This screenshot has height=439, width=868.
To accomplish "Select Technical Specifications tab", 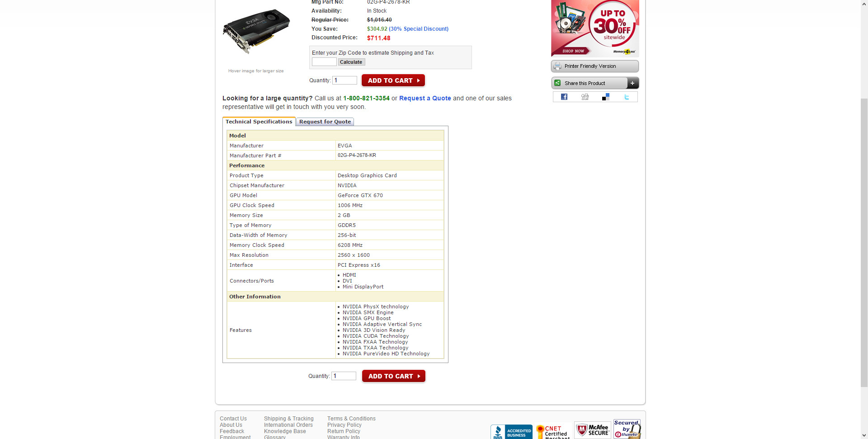I will pyautogui.click(x=259, y=122).
